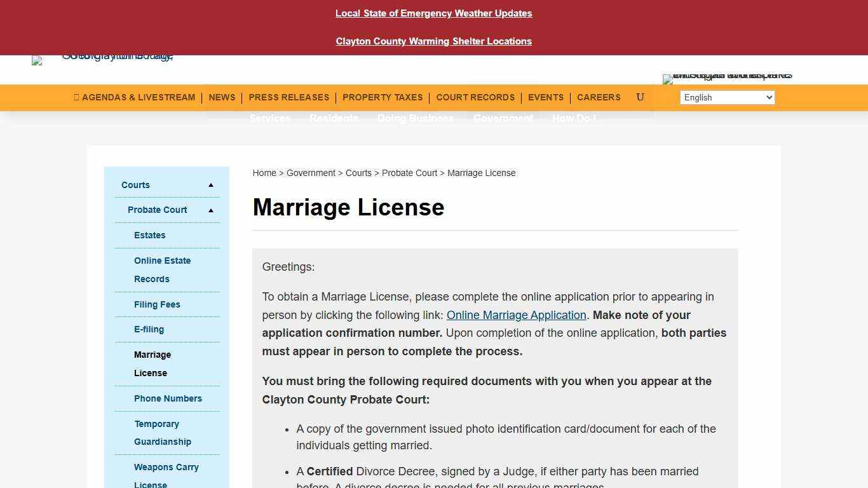Go to the NEWS section
Viewport: 868px width, 488px height.
pyautogui.click(x=222, y=97)
